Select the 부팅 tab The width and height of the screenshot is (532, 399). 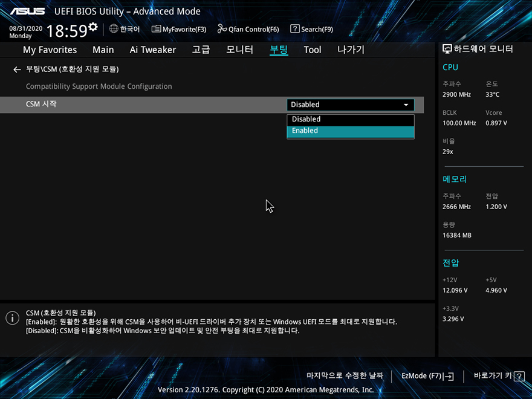point(279,50)
